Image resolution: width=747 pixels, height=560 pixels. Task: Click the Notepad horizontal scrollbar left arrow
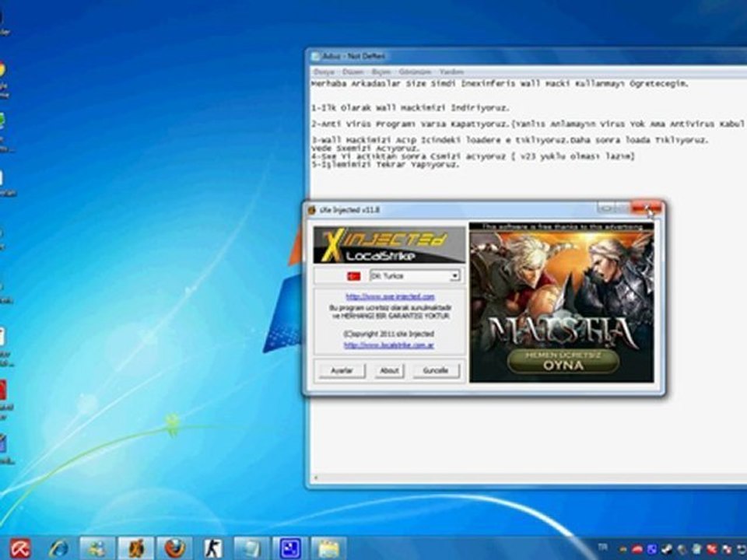(x=315, y=478)
